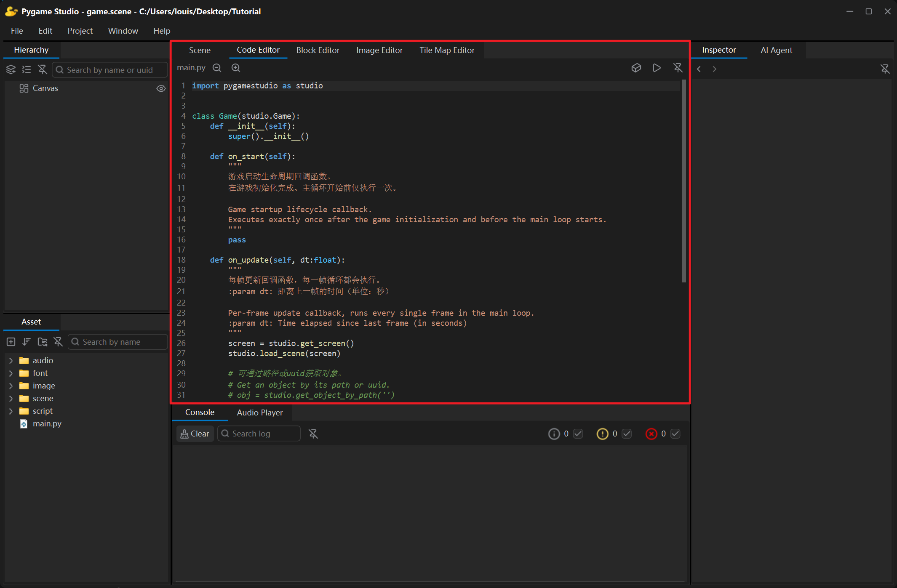Zoom in the code editor text
Screen dimensions: 897x588
point(236,68)
